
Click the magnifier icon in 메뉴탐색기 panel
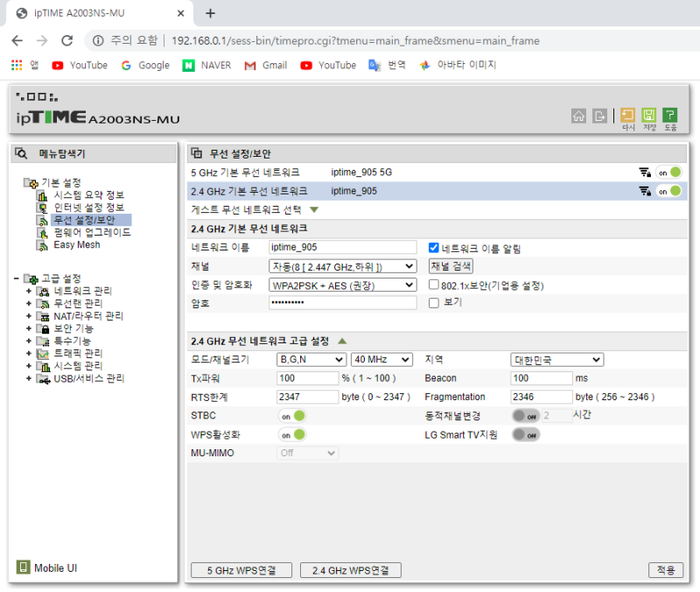22,152
